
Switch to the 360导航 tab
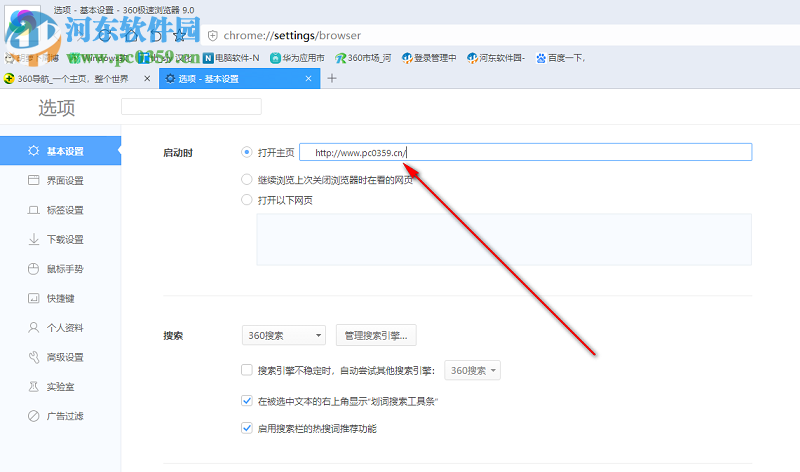(72, 79)
